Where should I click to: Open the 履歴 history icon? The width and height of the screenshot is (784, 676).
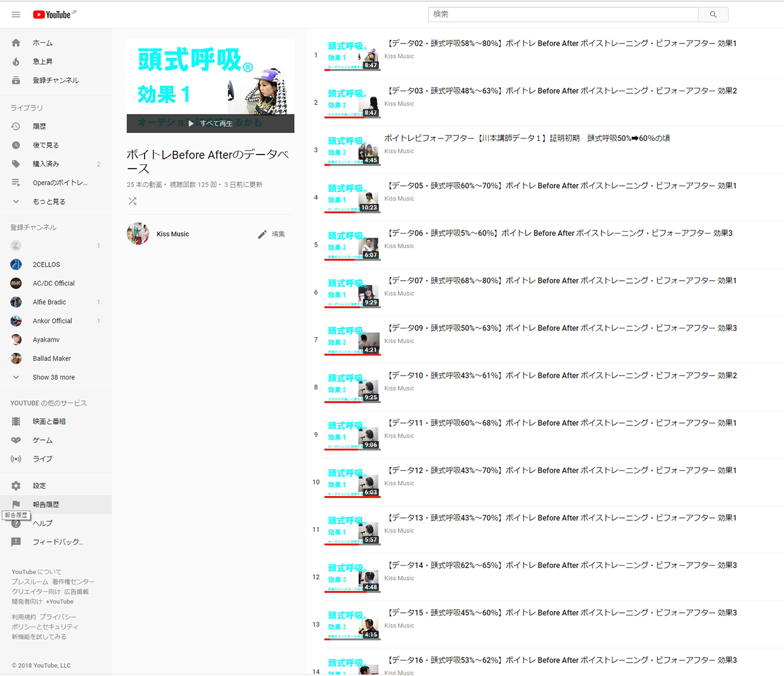(16, 126)
